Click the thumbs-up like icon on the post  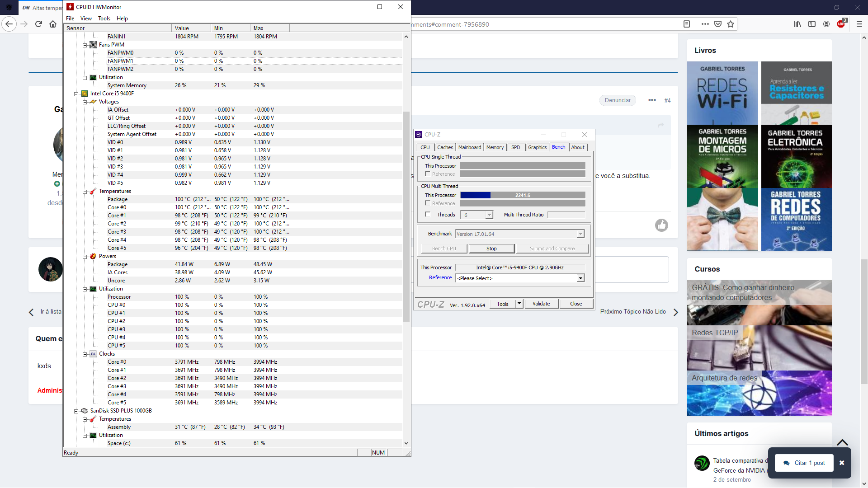click(x=661, y=225)
